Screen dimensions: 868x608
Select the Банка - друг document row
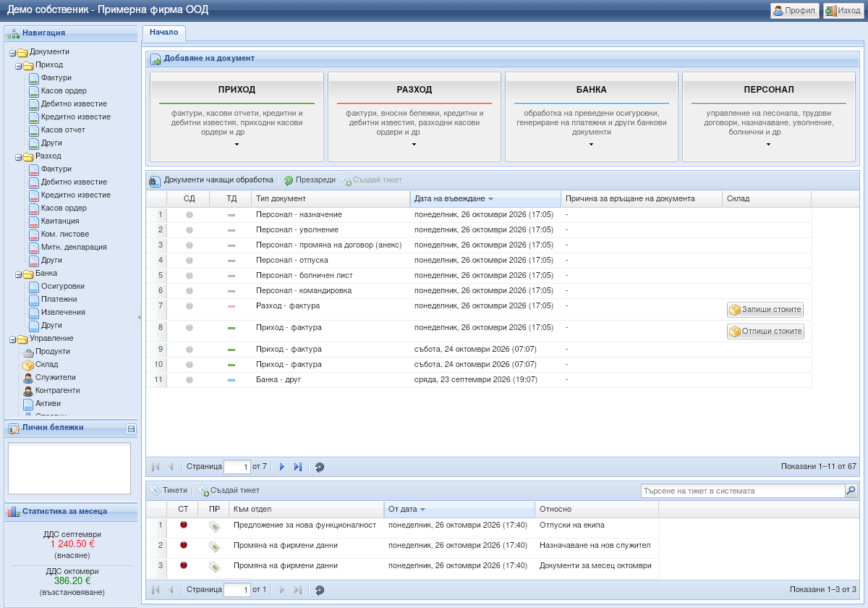(x=479, y=379)
